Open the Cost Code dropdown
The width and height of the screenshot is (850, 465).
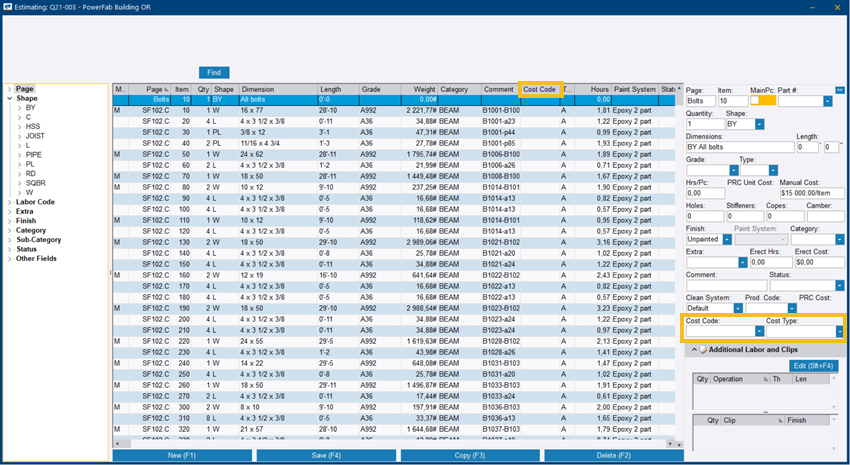click(x=759, y=331)
